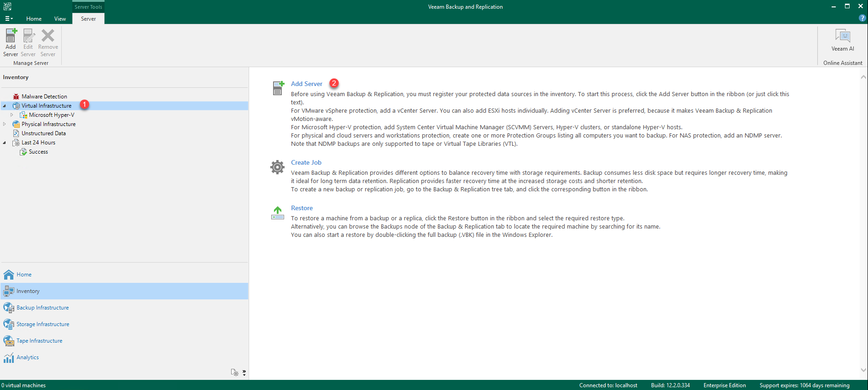Select the Success tree item
Image resolution: width=868 pixels, height=390 pixels.
(38, 152)
